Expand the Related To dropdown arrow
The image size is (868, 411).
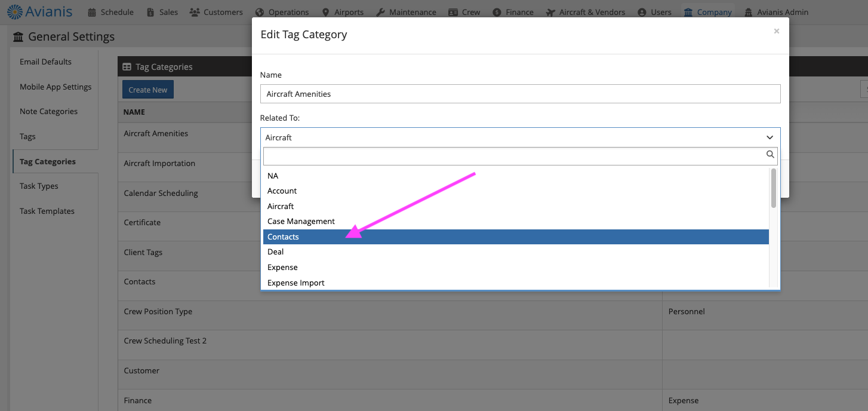click(769, 137)
